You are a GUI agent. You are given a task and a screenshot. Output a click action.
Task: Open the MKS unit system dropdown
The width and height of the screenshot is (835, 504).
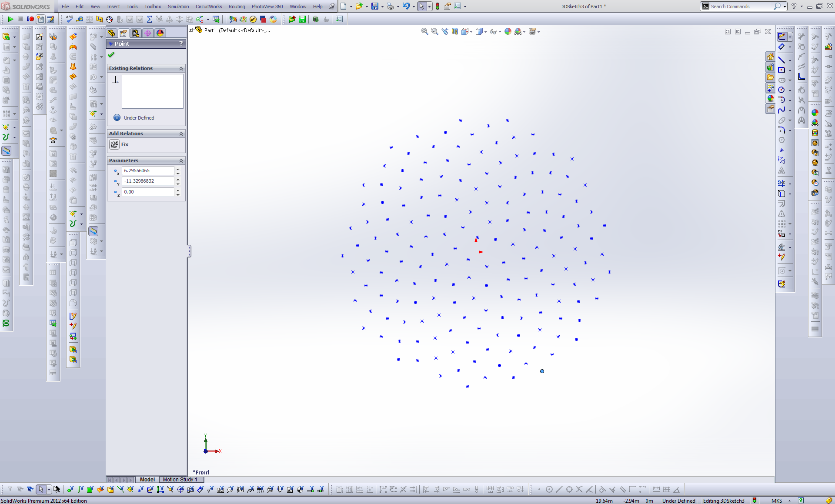coord(789,501)
